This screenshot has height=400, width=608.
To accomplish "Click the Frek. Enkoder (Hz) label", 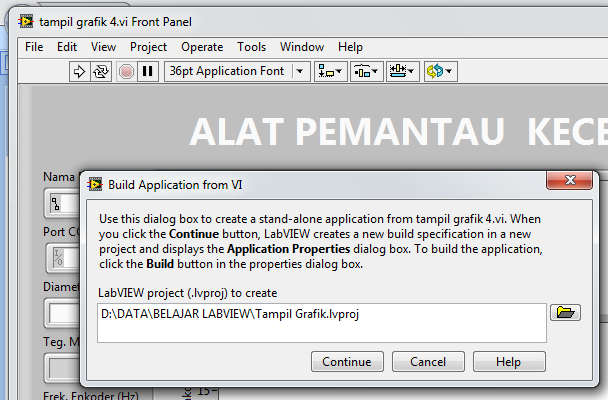I will (90, 396).
